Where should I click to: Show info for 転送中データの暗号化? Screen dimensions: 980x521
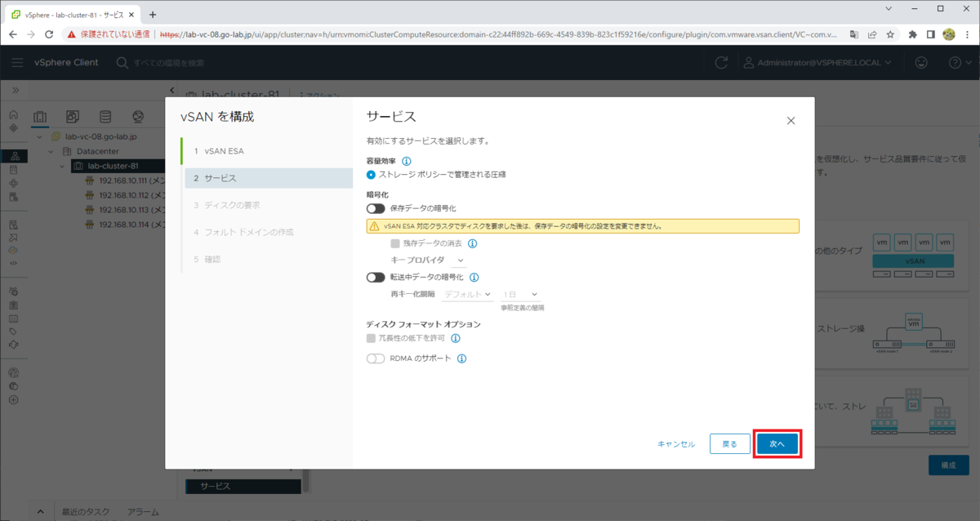click(x=474, y=278)
